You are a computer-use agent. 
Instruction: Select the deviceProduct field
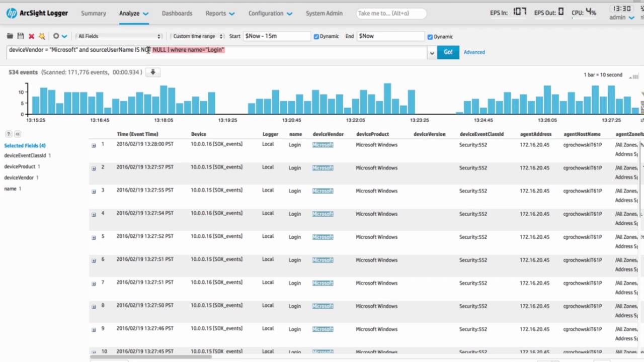[x=20, y=167]
